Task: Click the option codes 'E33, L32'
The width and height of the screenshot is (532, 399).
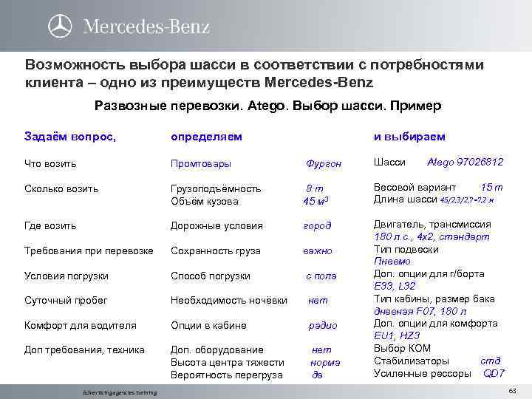Action: coord(395,286)
